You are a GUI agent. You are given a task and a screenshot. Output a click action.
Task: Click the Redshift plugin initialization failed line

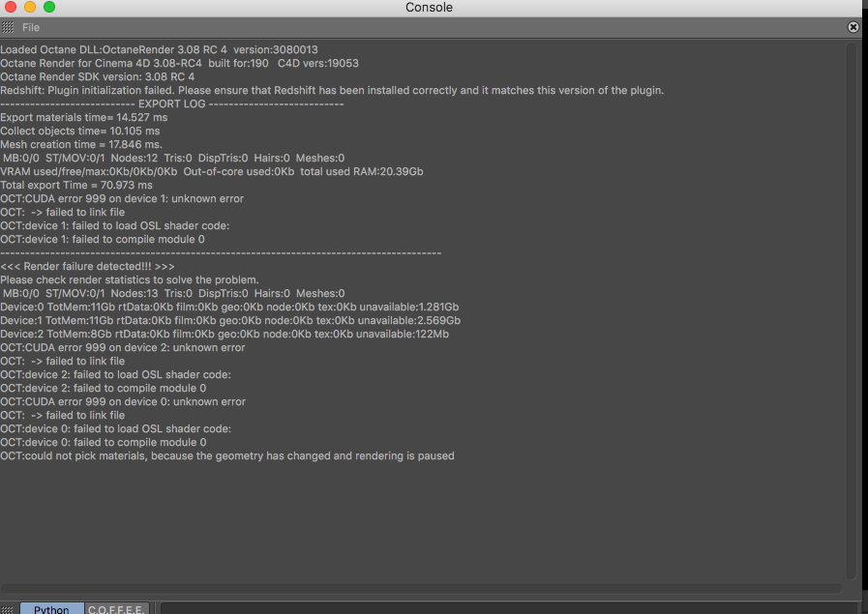click(x=332, y=90)
